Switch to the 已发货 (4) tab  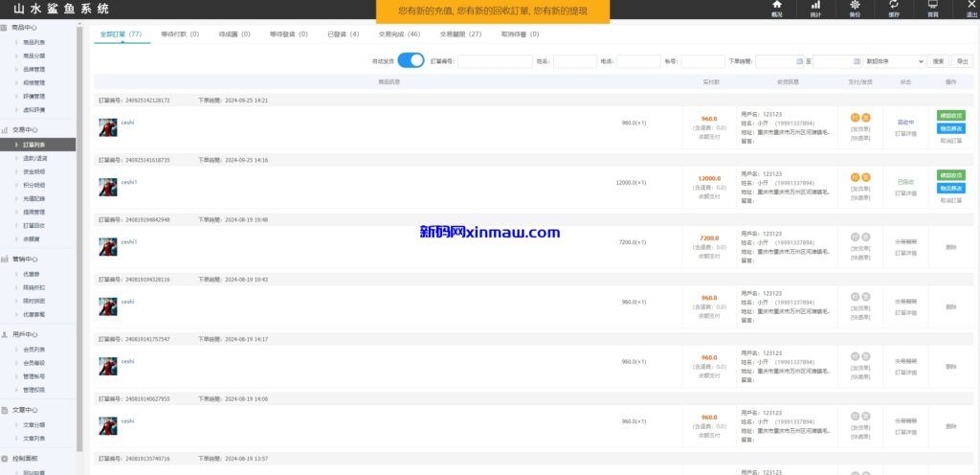344,34
